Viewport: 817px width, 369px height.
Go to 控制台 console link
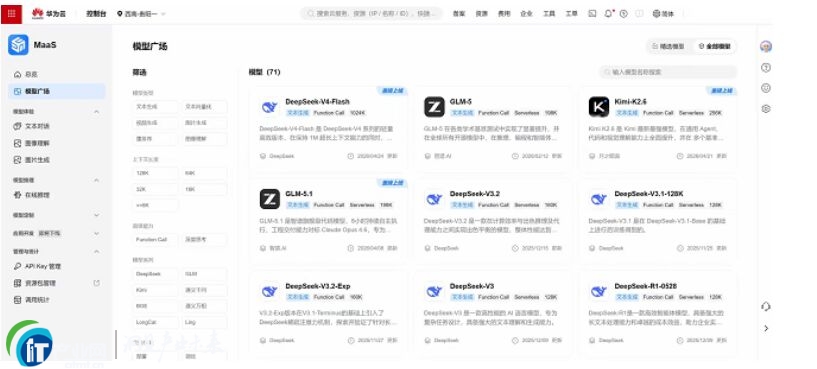[96, 14]
